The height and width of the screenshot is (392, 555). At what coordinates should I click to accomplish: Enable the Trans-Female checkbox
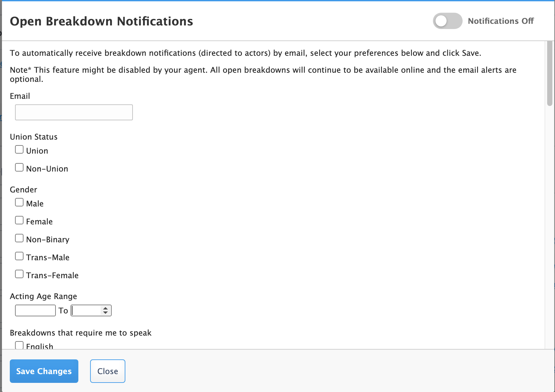(x=19, y=274)
